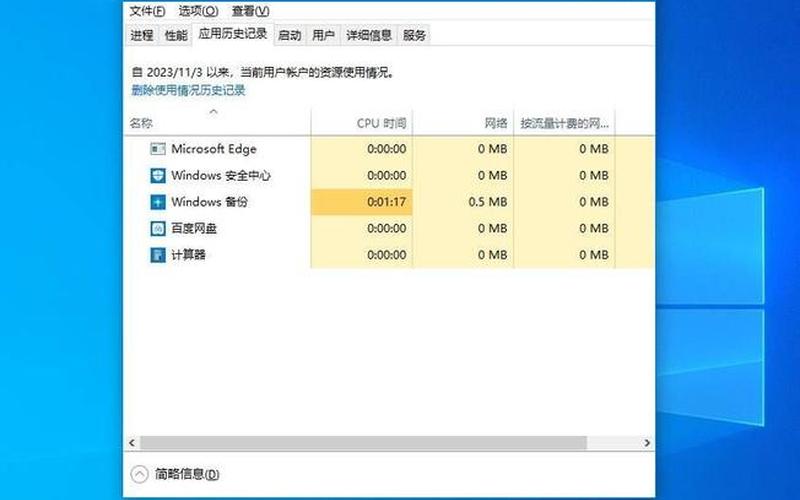Switch to the 详细信息 tab
The image size is (800, 500).
click(x=369, y=35)
